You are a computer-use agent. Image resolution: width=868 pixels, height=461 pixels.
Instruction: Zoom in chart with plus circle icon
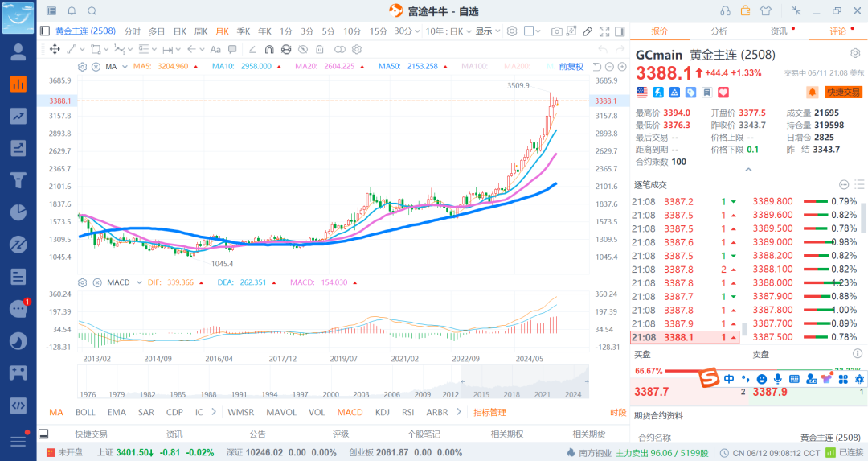point(622,67)
